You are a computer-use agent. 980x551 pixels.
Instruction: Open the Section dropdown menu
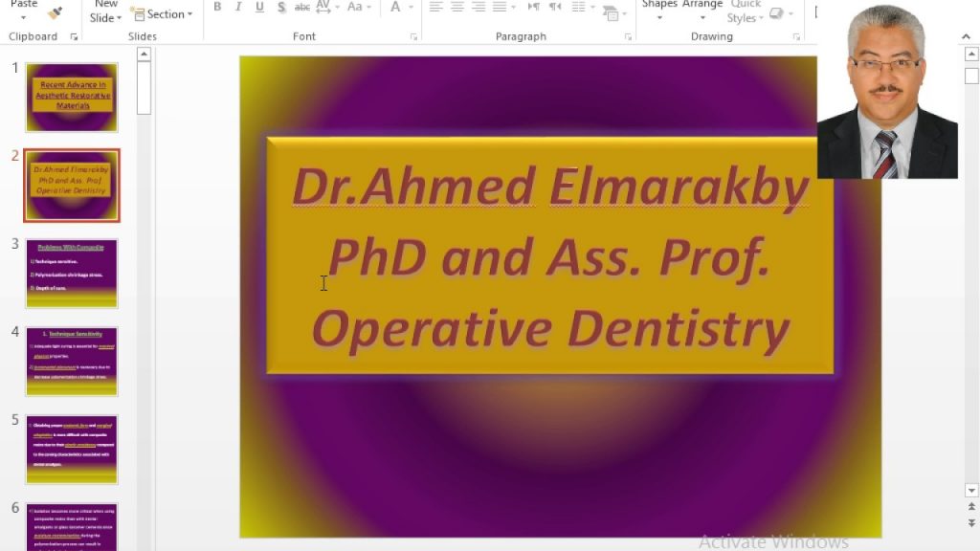(189, 13)
